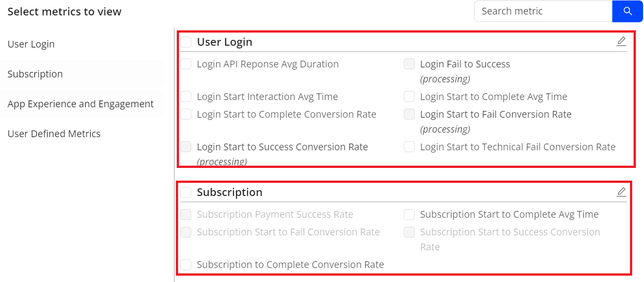The height and width of the screenshot is (282, 644).
Task: Toggle the Subscription group checkbox
Action: pos(186,192)
